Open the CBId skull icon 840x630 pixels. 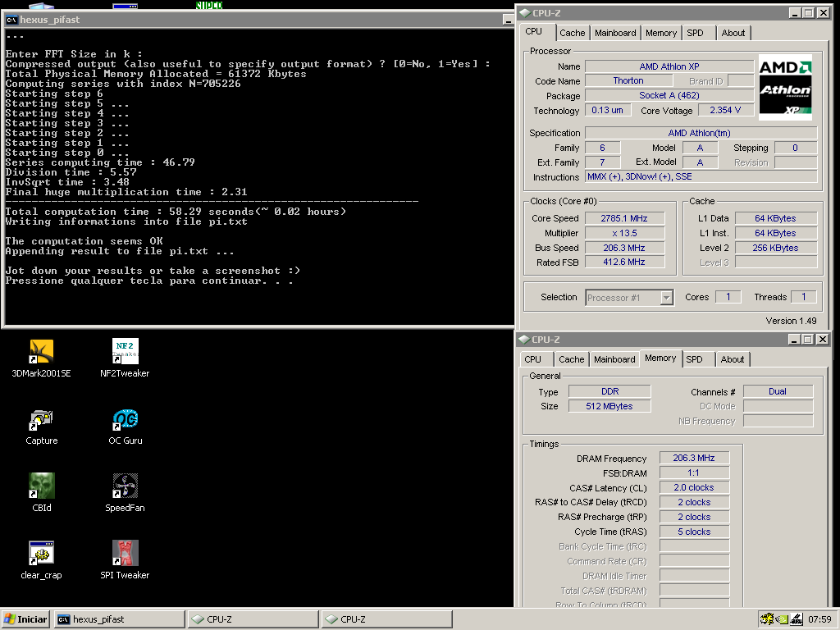coord(42,492)
